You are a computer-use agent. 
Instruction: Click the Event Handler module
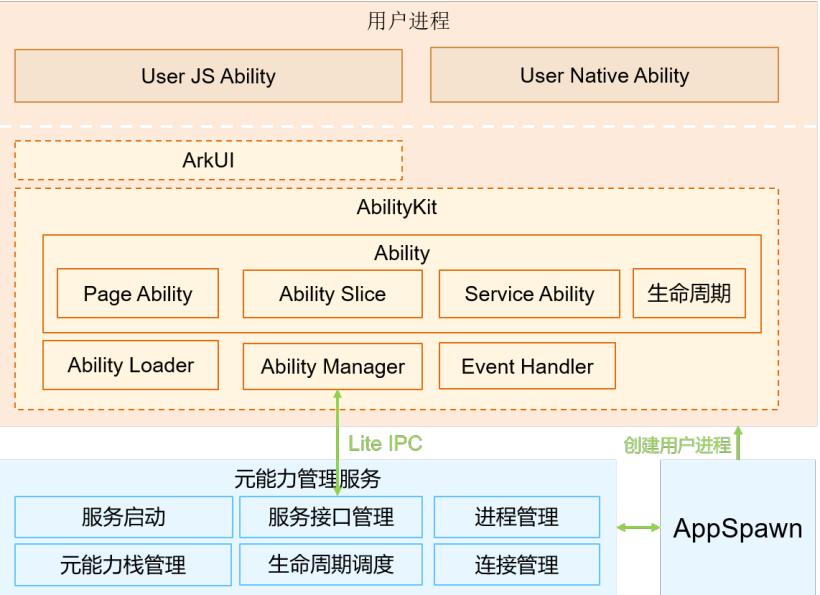tap(527, 367)
